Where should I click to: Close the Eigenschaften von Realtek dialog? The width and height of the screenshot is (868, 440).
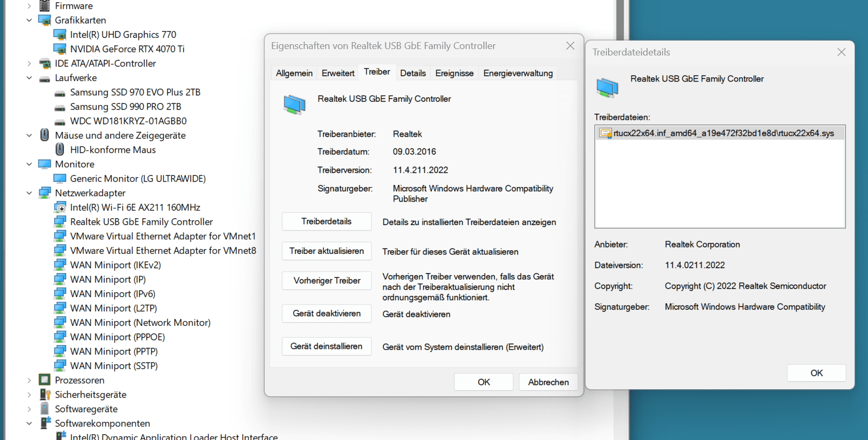570,46
